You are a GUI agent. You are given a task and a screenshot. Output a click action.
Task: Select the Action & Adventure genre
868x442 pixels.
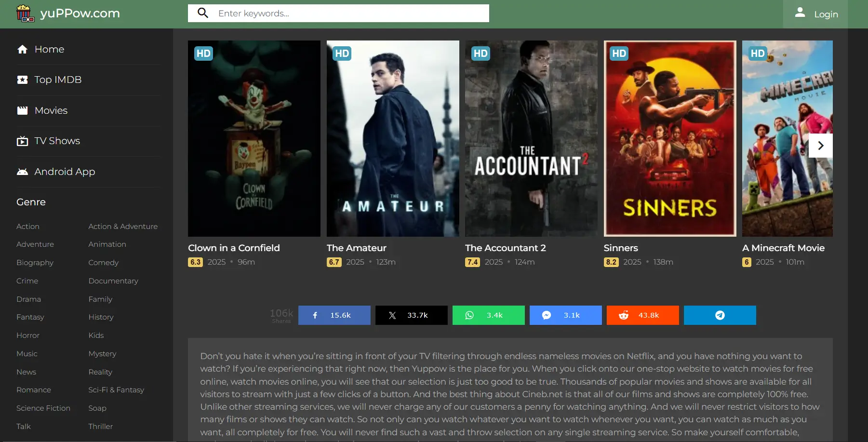(123, 227)
